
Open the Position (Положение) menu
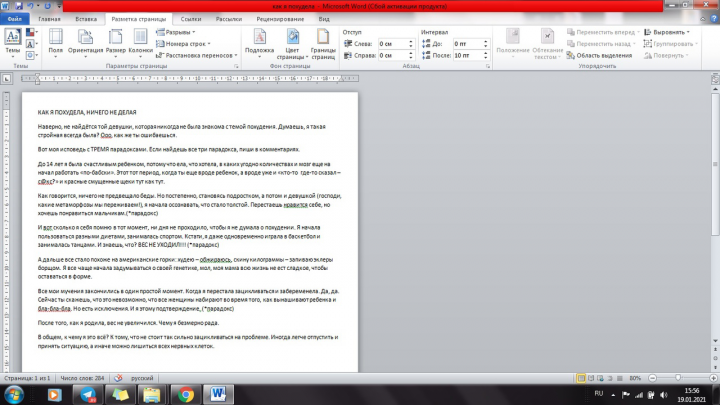(513, 43)
